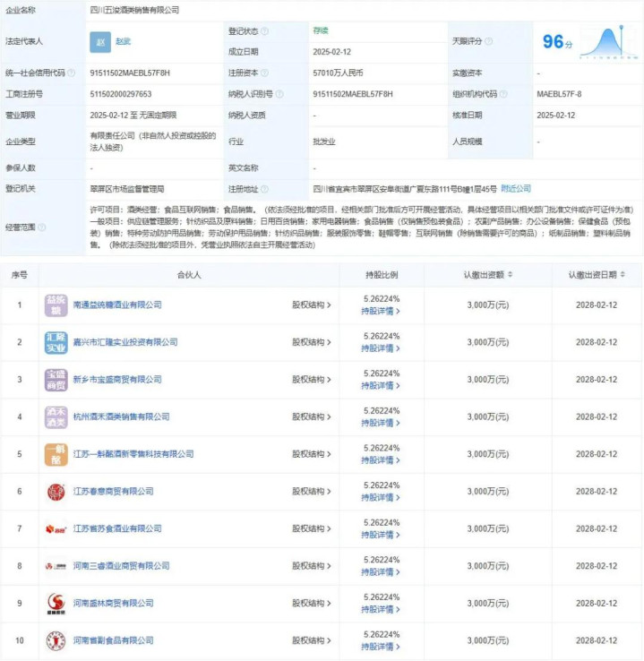Select credit code 91511502MAEBL57F8H under 统一社会信用代码

(x=130, y=73)
